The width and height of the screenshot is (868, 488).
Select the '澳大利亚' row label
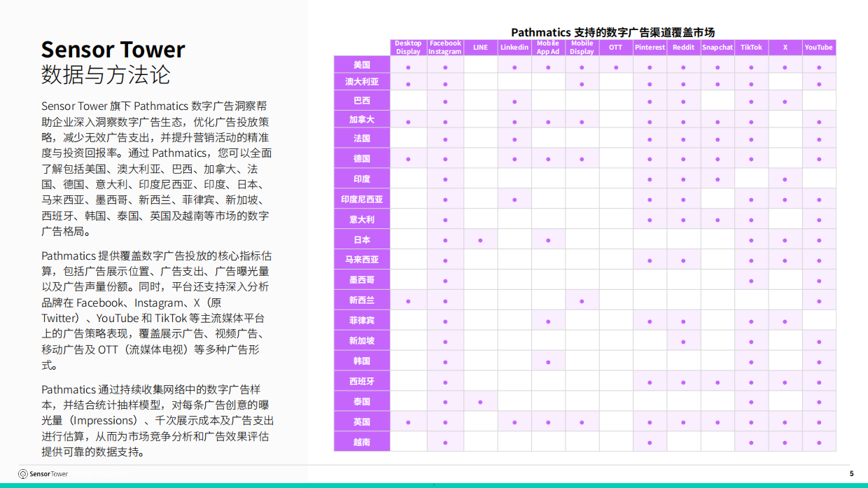coord(362,82)
